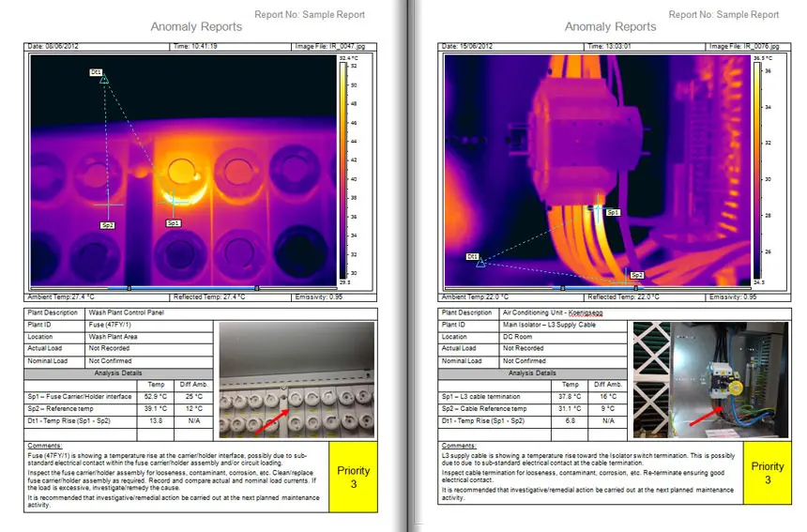
Task: Click the Dt1 triangle marker in the cable thermal image
Action: click(x=480, y=264)
